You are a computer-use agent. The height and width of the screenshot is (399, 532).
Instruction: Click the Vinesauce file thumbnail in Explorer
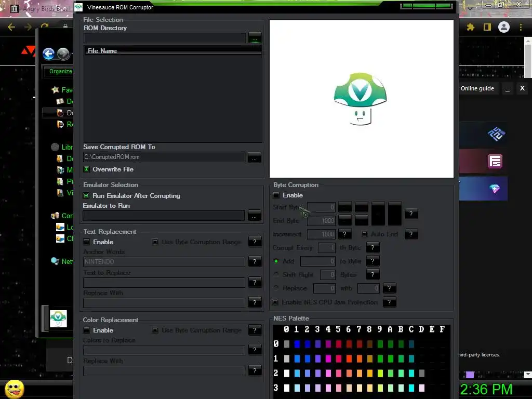pos(58,318)
